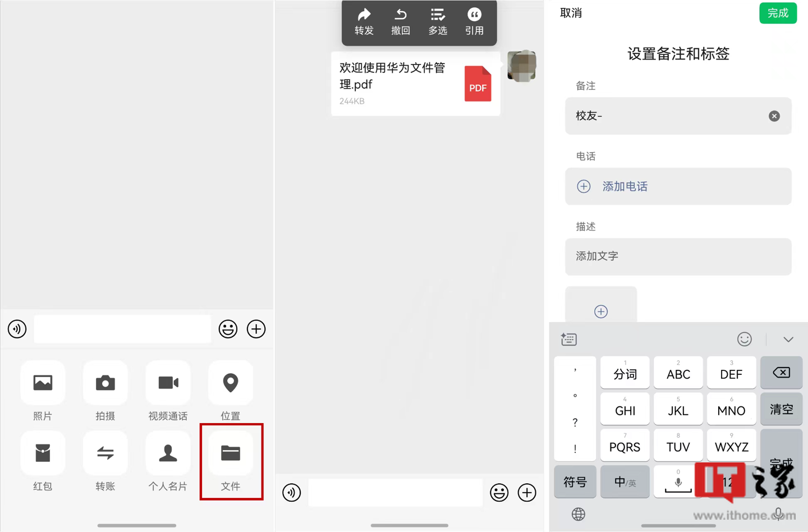Tap 转发 forward in message popup
The width and height of the screenshot is (808, 532).
point(364,21)
